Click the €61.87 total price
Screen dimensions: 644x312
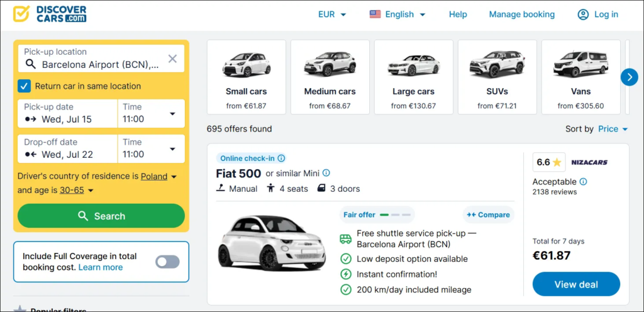coord(552,255)
